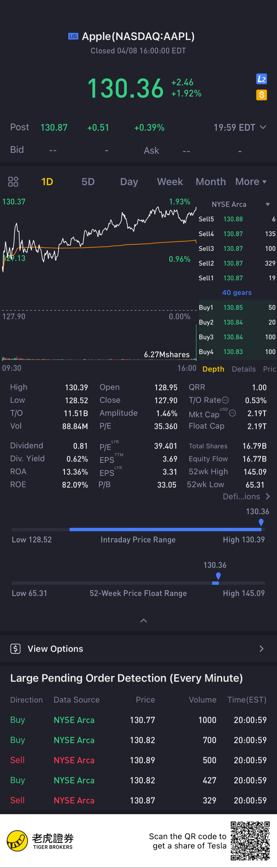Tap the Mkt Cap currency info icon
This screenshot has width=277, height=868.
(x=232, y=413)
